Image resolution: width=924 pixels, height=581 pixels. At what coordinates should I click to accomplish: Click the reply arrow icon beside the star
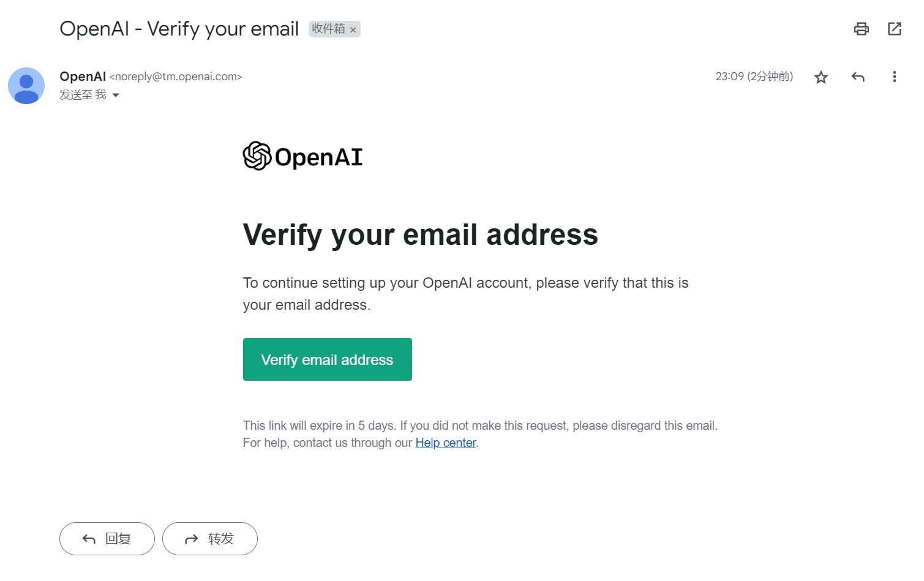tap(858, 77)
